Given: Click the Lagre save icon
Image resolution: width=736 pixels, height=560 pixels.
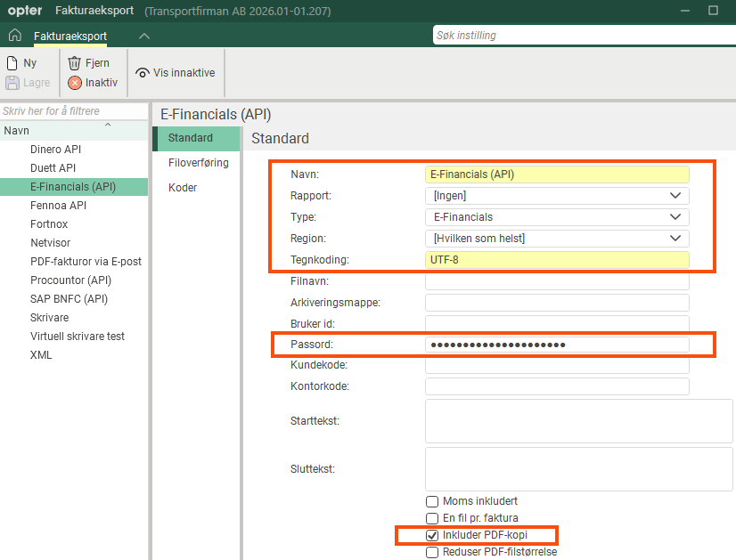Looking at the screenshot, I should 12,83.
